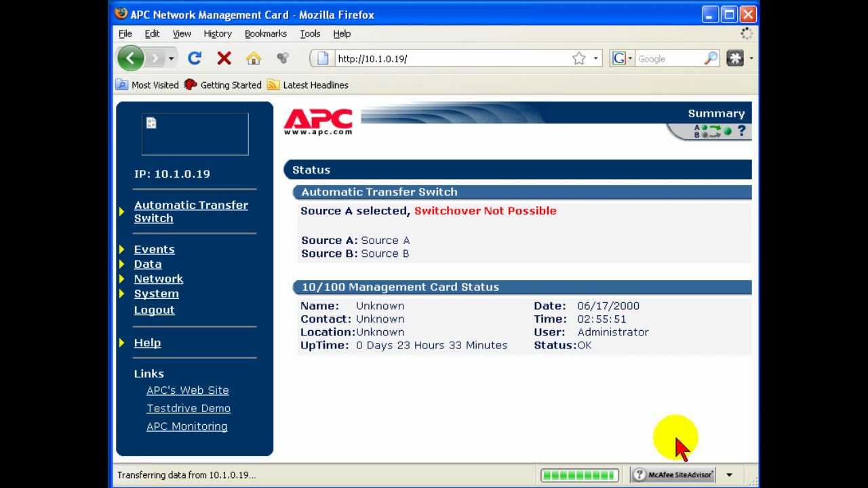This screenshot has height=488, width=868.
Task: Open the File menu
Action: click(x=125, y=33)
